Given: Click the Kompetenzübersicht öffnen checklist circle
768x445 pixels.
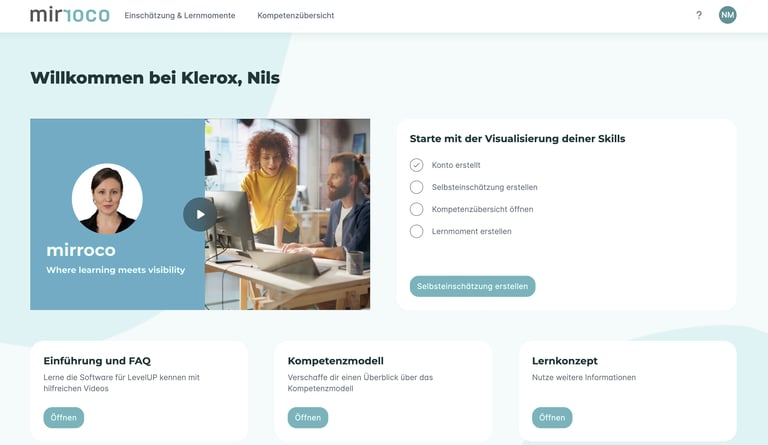Looking at the screenshot, I should [x=416, y=209].
